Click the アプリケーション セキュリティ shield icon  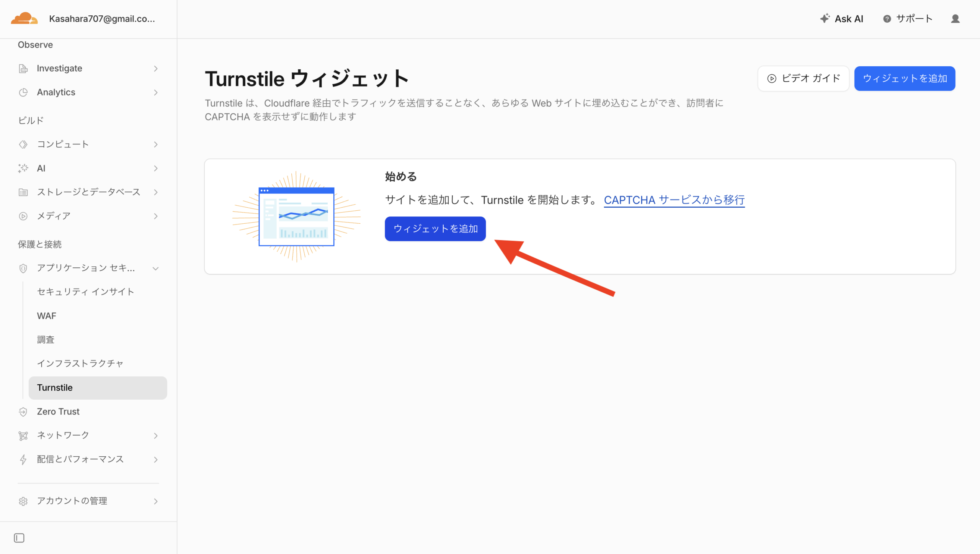tap(23, 268)
